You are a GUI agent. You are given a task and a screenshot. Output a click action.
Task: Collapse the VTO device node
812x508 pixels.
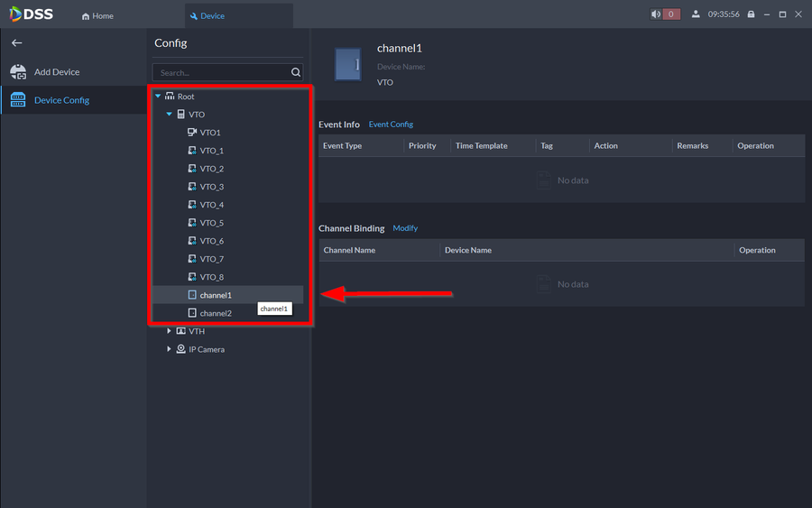click(170, 114)
